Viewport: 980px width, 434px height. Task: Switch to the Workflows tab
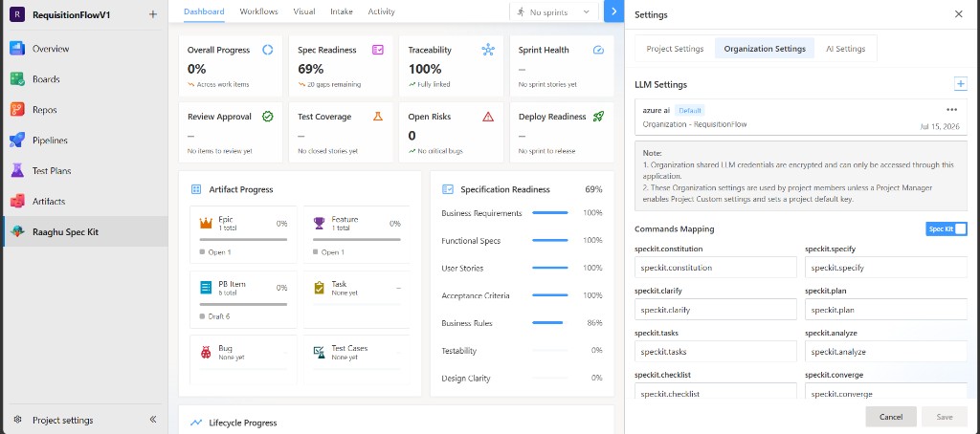click(258, 11)
